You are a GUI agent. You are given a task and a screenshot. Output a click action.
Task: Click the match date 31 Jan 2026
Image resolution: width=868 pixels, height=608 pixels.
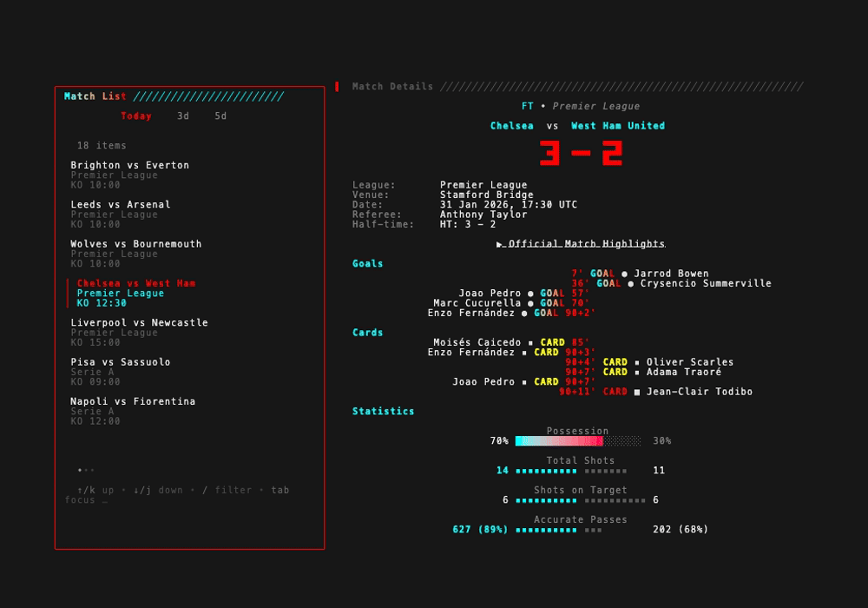(x=508, y=205)
